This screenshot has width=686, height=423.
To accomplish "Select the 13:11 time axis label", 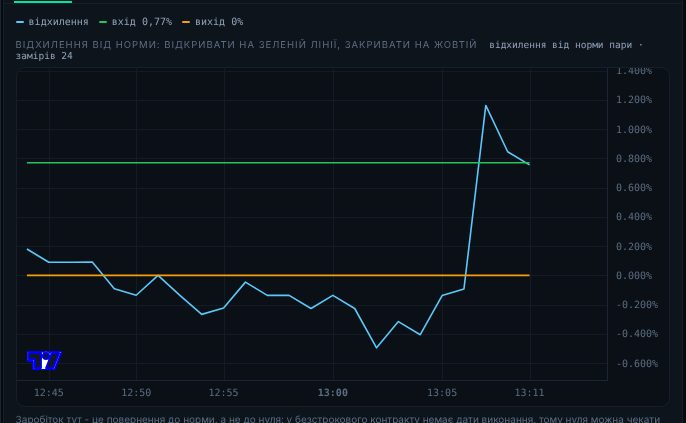I will pyautogui.click(x=529, y=393).
